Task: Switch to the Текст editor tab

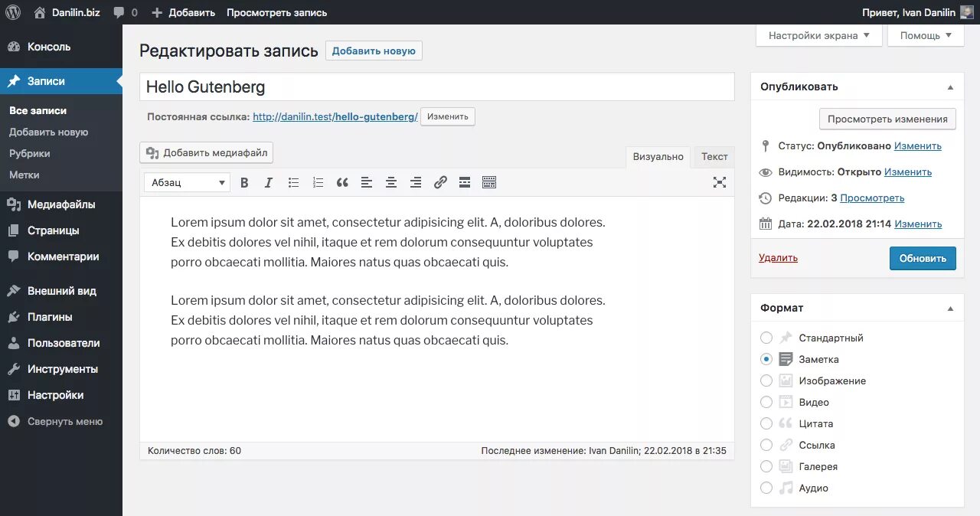Action: pos(714,157)
